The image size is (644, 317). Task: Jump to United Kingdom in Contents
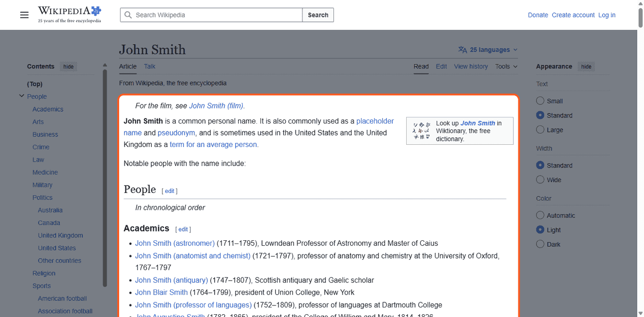[x=60, y=236]
